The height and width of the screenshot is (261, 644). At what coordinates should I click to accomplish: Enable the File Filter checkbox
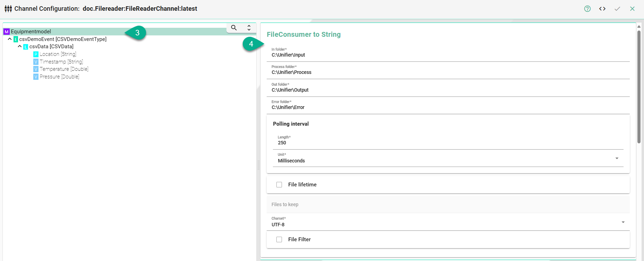click(279, 239)
